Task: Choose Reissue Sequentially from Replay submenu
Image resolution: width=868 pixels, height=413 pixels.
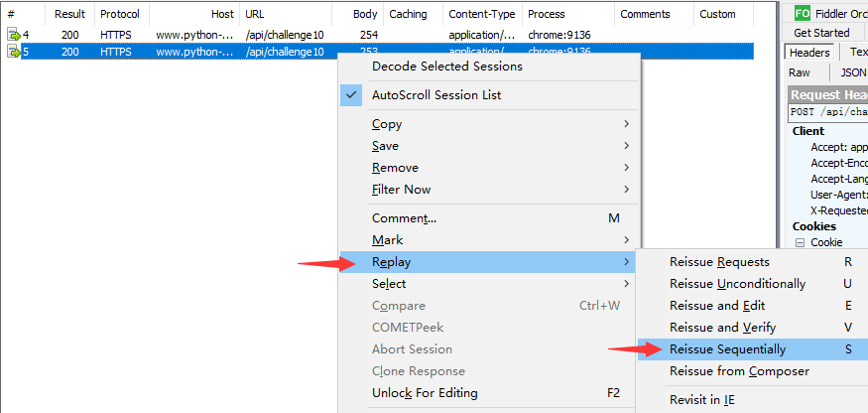Action: coord(727,349)
